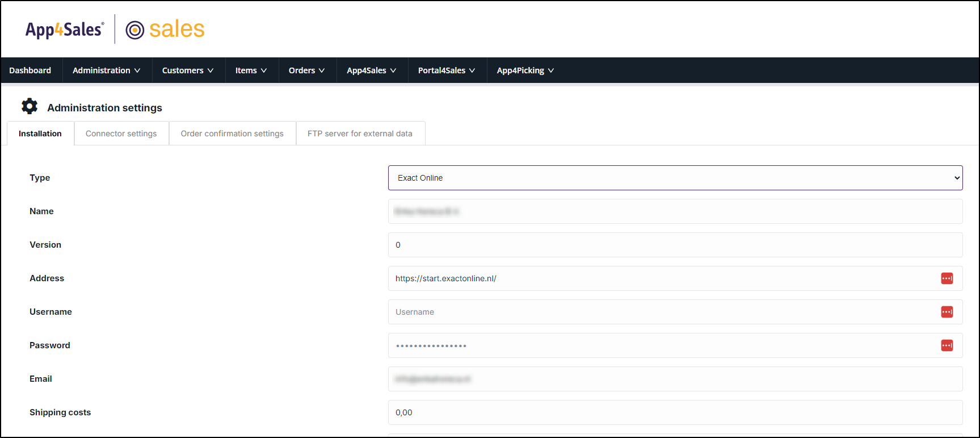Expand the Portal4Sales menu

(447, 70)
